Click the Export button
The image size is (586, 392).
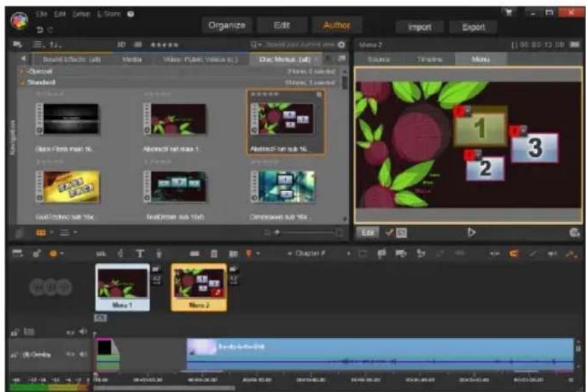473,27
